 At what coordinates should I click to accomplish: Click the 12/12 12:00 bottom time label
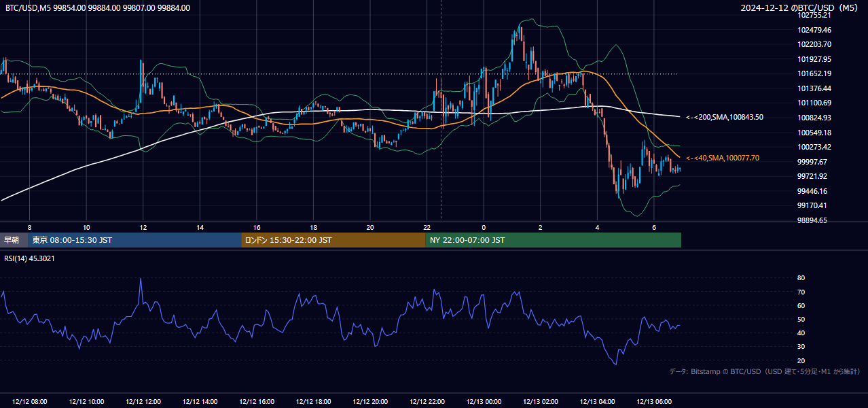(x=143, y=402)
